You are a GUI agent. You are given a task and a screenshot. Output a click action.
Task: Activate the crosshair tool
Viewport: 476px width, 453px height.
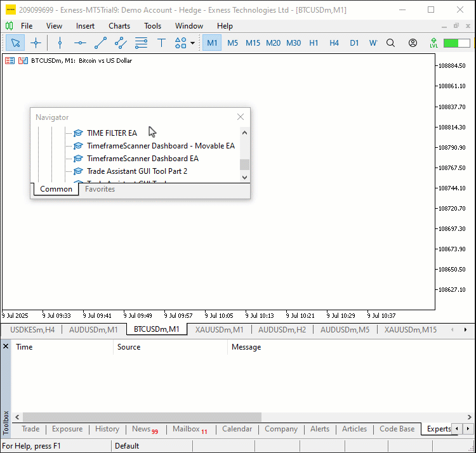(36, 43)
